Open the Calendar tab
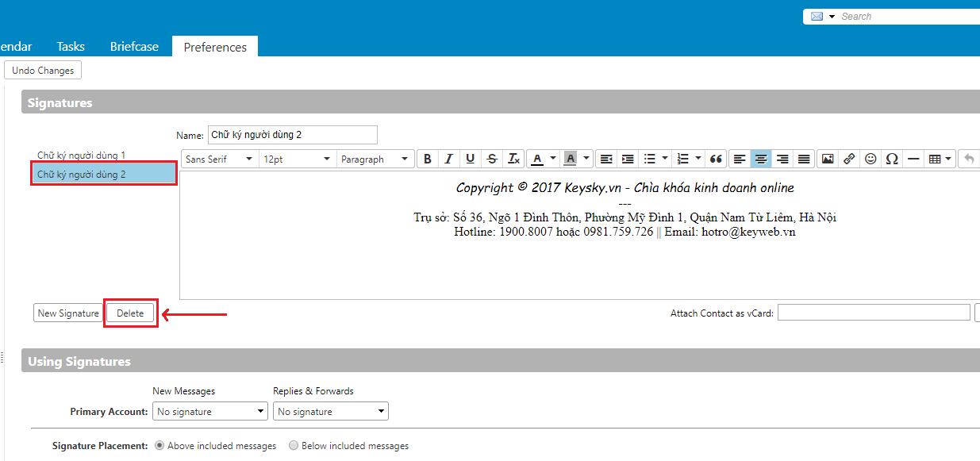This screenshot has width=980, height=461. pos(16,47)
